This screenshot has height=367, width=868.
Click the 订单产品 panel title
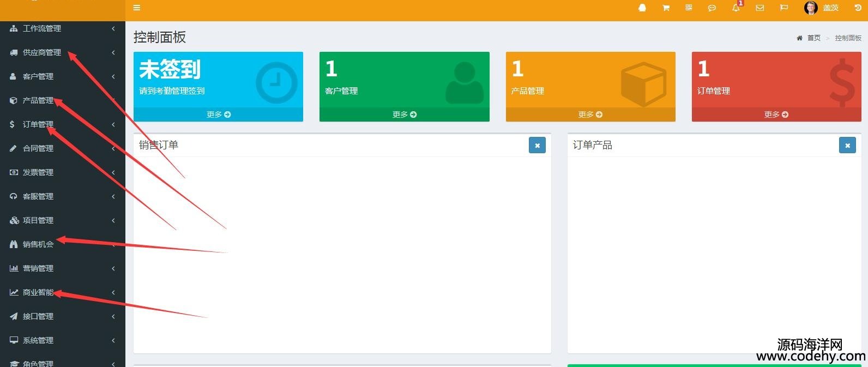click(x=592, y=145)
